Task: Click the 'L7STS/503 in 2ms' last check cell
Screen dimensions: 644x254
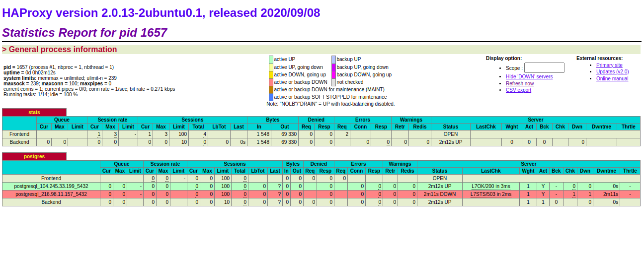Action: pos(490,194)
